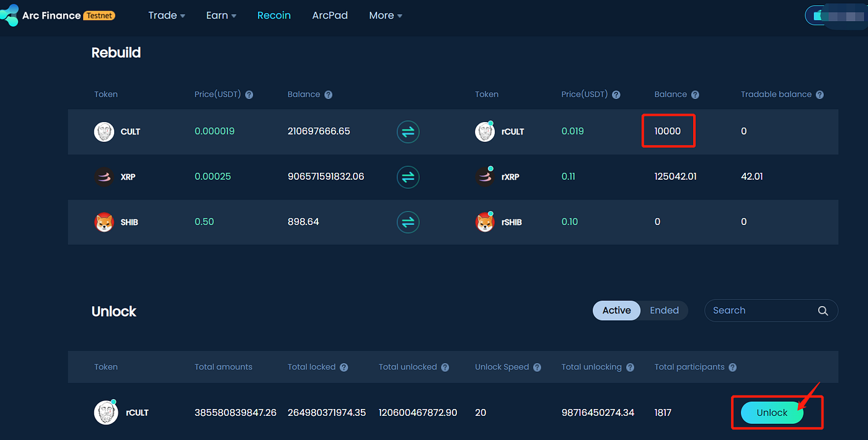Click rCULT balance 10000

click(668, 131)
